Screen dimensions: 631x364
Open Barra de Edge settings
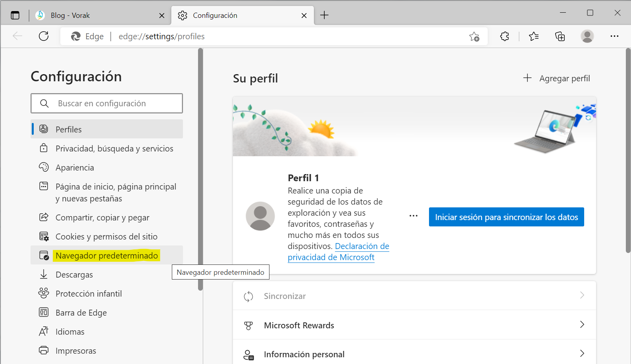107,312
